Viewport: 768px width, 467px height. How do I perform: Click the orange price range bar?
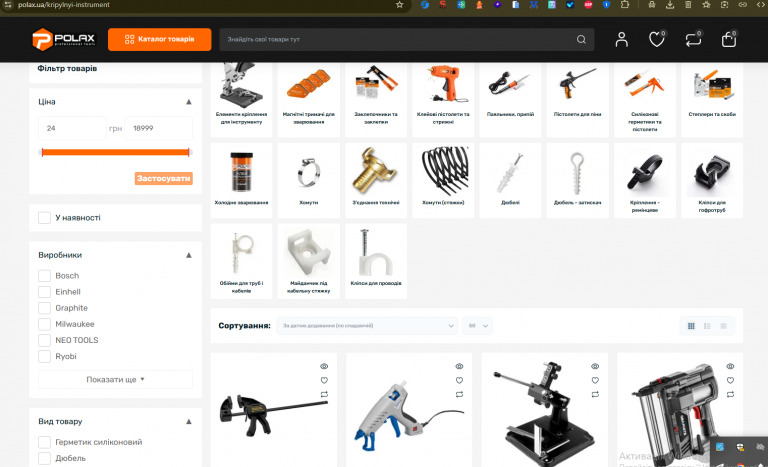tap(115, 152)
